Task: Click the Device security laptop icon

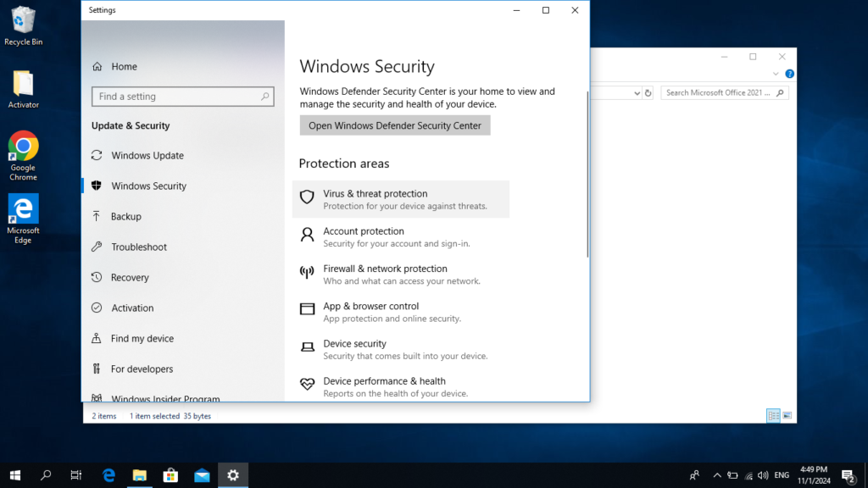Action: (x=307, y=347)
